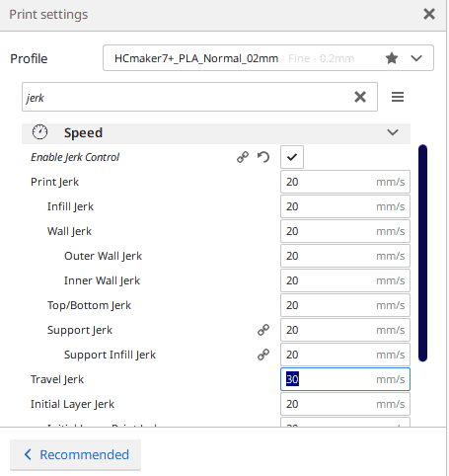Select the Top/Bottom Jerk label
The width and height of the screenshot is (449, 476).
(x=89, y=305)
